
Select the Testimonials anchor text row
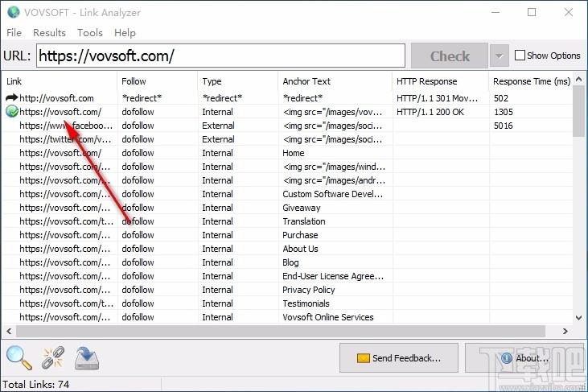point(287,303)
